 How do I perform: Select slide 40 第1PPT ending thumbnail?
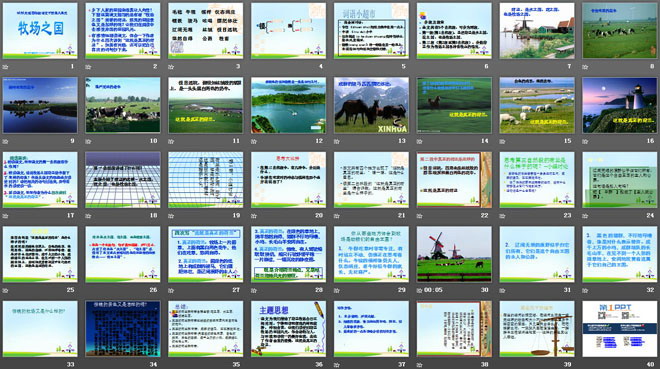click(x=620, y=329)
